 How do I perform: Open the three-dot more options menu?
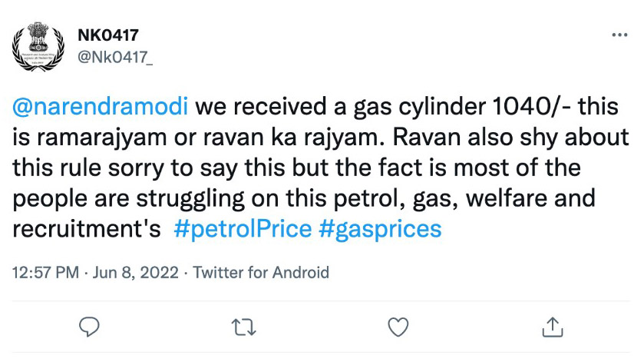[619, 36]
